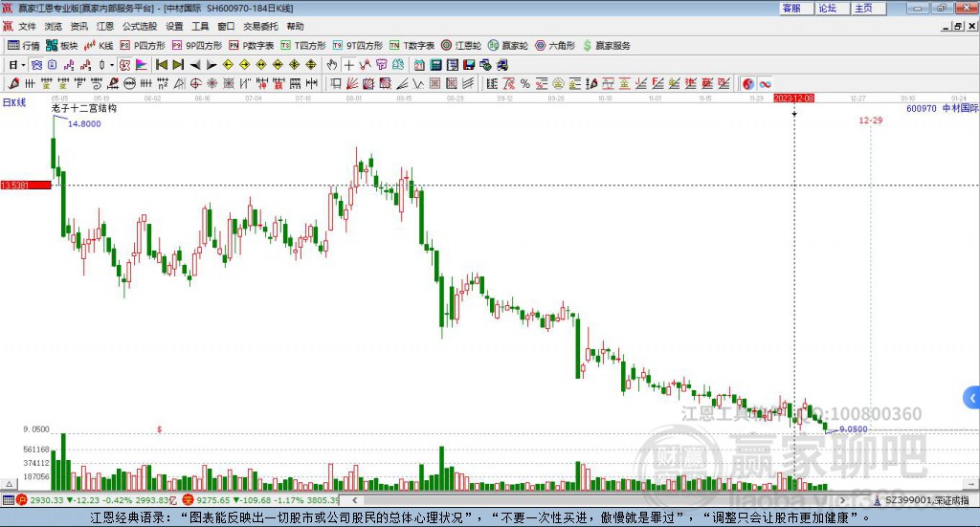Image resolution: width=980 pixels, height=527 pixels.
Task: Switch to K线 chart view
Action: pyautogui.click(x=99, y=46)
